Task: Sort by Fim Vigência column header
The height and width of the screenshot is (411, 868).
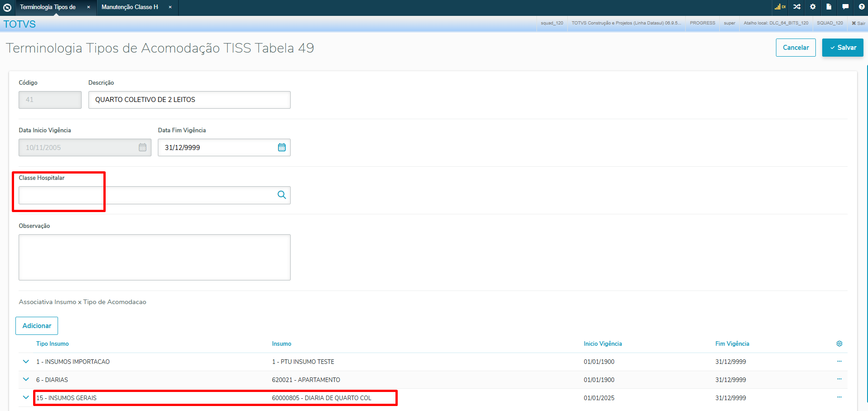Action: (732, 344)
